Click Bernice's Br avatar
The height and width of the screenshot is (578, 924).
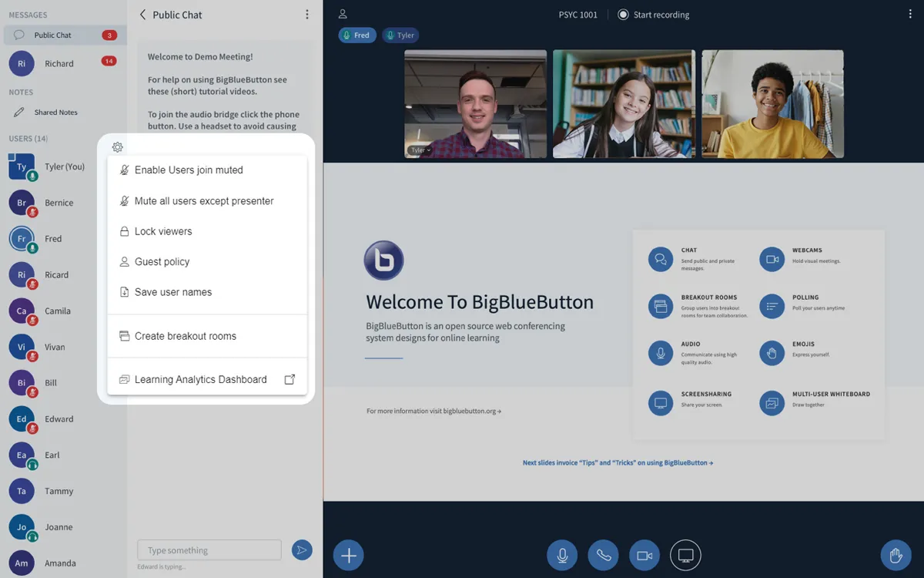pos(22,203)
